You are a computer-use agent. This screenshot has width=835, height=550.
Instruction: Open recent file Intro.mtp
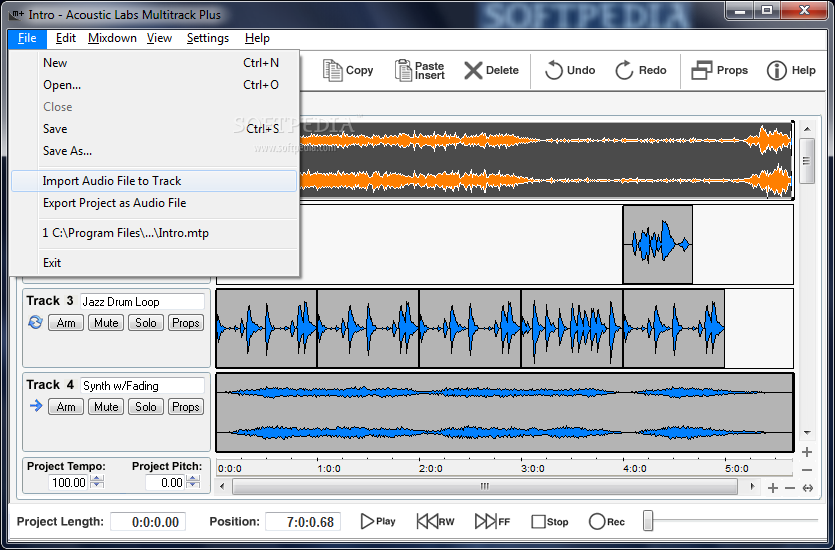click(x=154, y=233)
